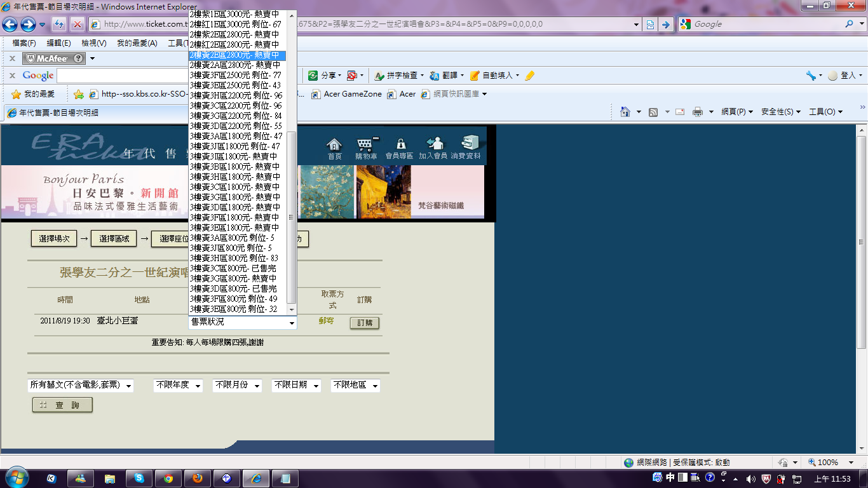
Task: Expand the 安全性(S) safety menu dropdown
Action: [781, 112]
